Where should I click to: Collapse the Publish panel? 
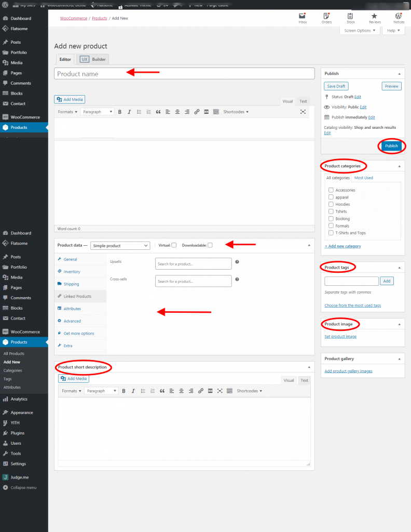tap(399, 74)
